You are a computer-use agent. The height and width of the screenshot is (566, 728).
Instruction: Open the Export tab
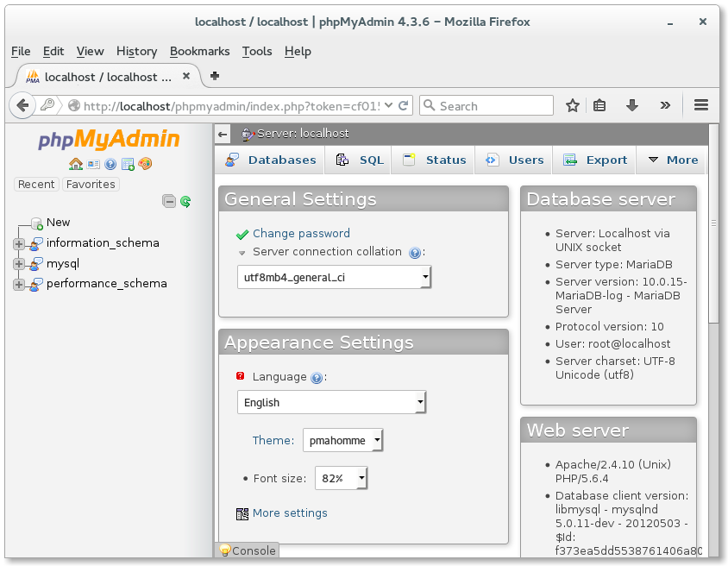tap(594, 160)
